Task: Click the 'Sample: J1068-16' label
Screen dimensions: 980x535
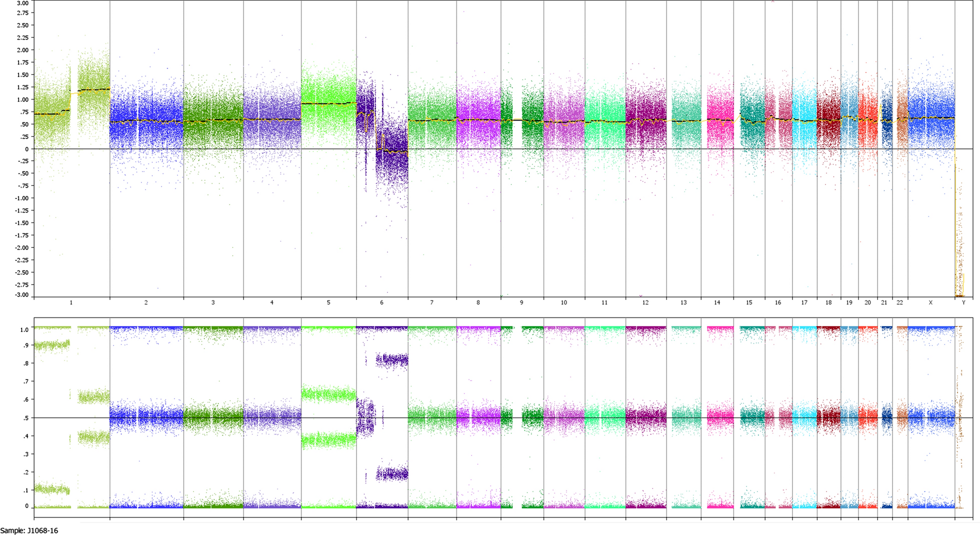Action: click(x=29, y=530)
